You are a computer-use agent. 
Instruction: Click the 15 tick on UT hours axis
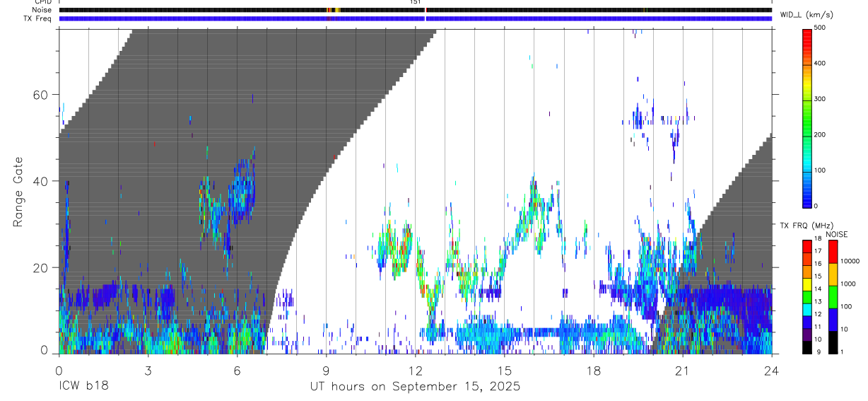click(504, 370)
